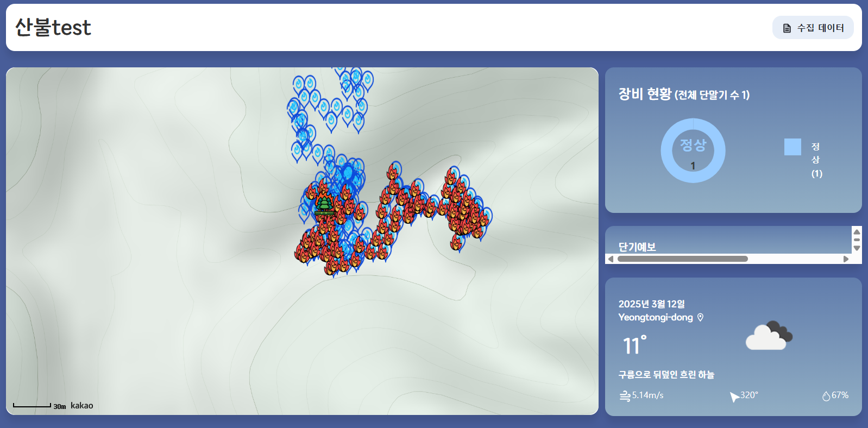Select the green tree device marker on map
868x428 pixels.
(324, 206)
